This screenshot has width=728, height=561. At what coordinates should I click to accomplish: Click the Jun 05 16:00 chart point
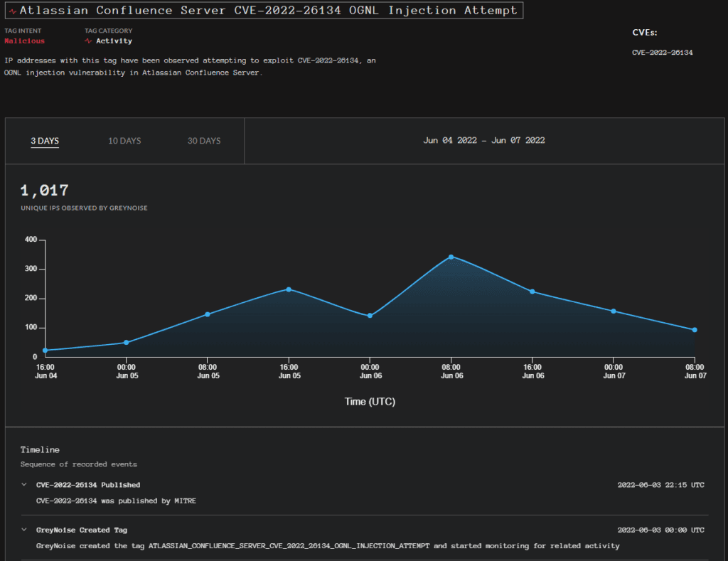289,289
